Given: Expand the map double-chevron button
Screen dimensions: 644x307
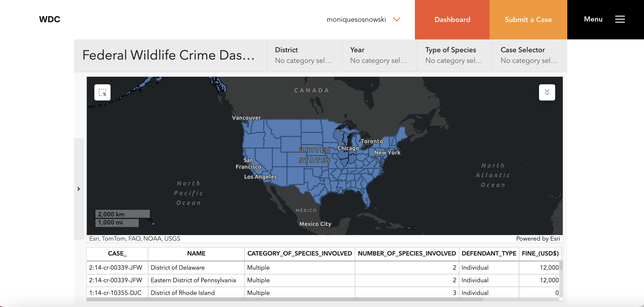Looking at the screenshot, I should 547,92.
